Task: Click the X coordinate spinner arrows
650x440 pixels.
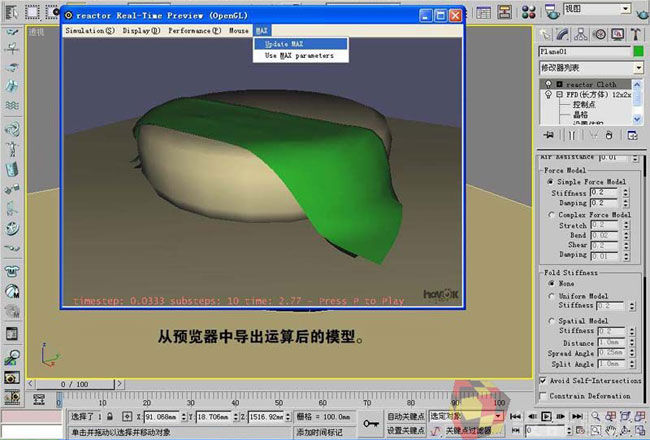Action: coord(184,416)
